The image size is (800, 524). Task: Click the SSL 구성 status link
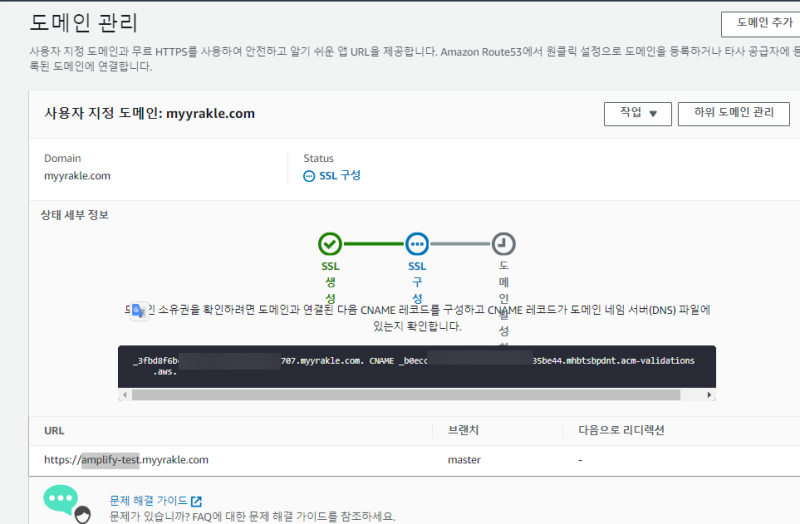click(x=339, y=176)
